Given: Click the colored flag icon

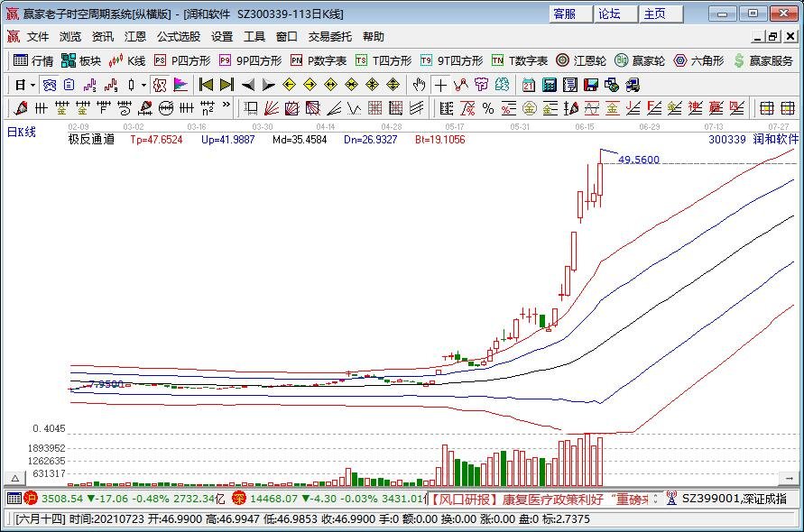Looking at the screenshot, I should pos(180,85).
